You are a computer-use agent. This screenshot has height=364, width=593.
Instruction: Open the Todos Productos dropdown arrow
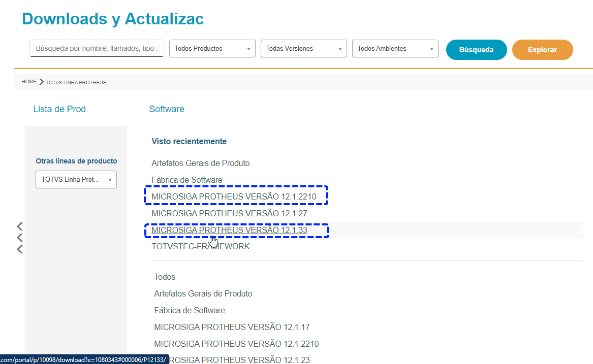pos(249,48)
